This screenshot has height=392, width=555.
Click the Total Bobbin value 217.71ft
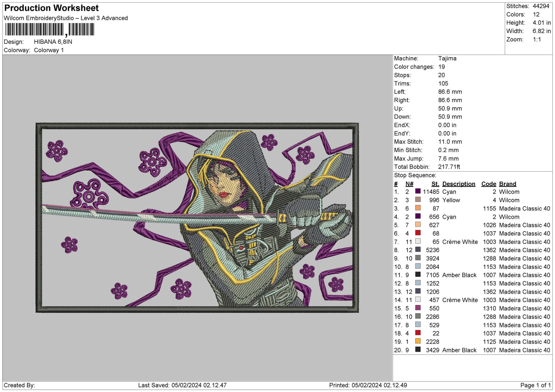tap(449, 167)
